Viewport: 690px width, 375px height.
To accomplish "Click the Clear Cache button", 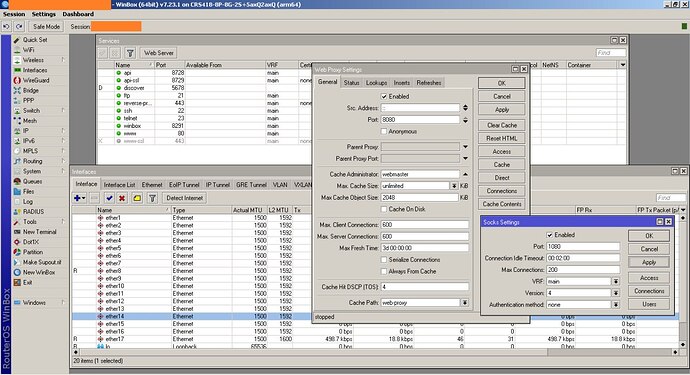I will (x=502, y=125).
